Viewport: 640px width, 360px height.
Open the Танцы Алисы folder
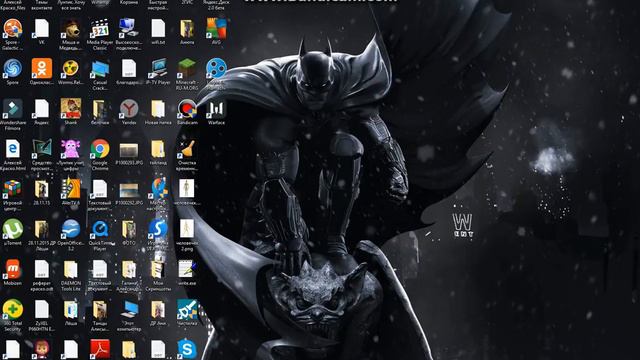click(100, 309)
